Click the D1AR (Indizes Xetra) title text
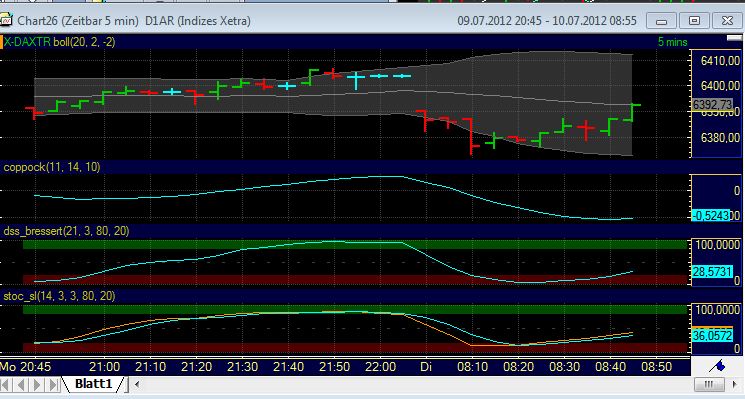745x399 pixels. (x=198, y=21)
